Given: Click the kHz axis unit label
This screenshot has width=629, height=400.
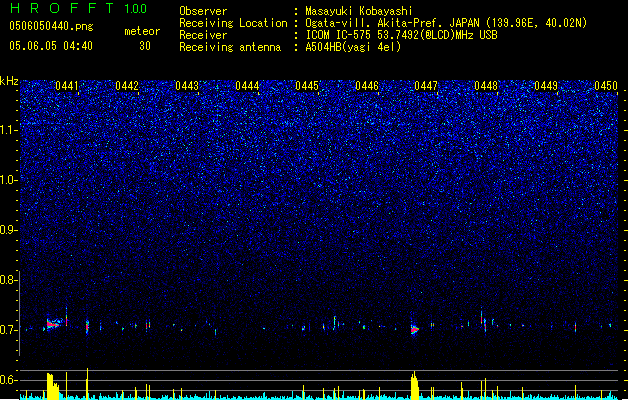Looking at the screenshot, I should click(x=9, y=81).
